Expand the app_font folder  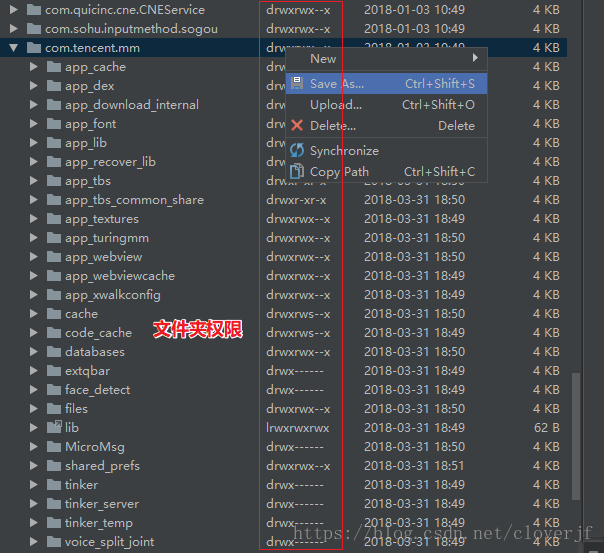(34, 124)
